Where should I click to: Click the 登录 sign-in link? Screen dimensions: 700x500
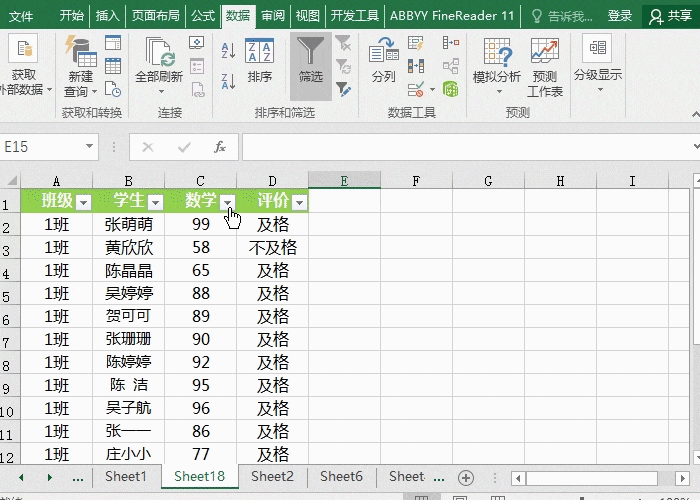(620, 16)
